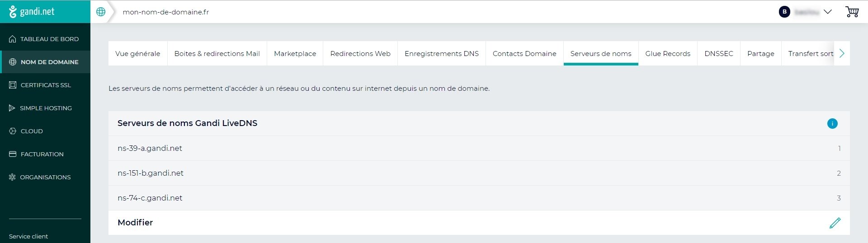Click the Tableau de bord home icon
Image resolution: width=868 pixels, height=243 pixels.
click(13, 39)
